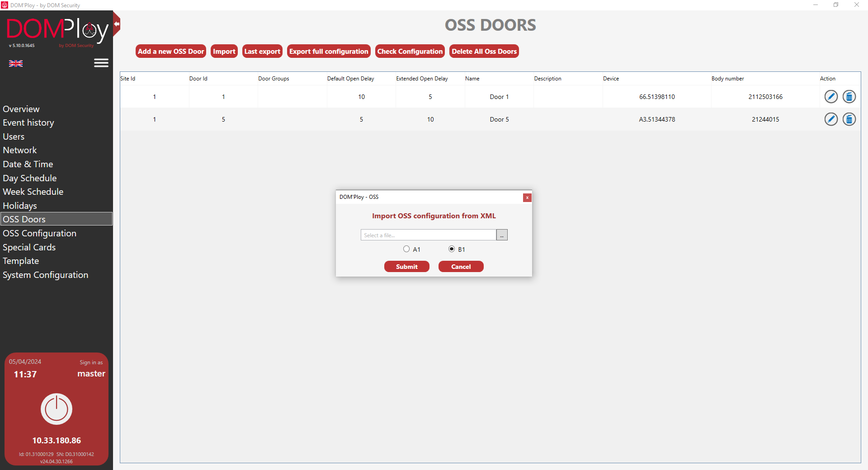Open the hamburger menu in sidebar
The width and height of the screenshot is (868, 470).
point(101,63)
